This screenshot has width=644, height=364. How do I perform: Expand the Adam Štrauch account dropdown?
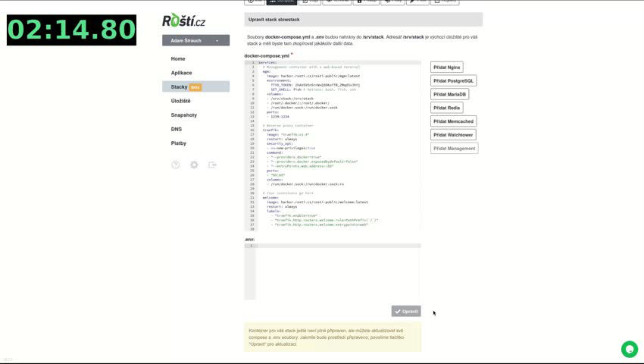pyautogui.click(x=196, y=40)
